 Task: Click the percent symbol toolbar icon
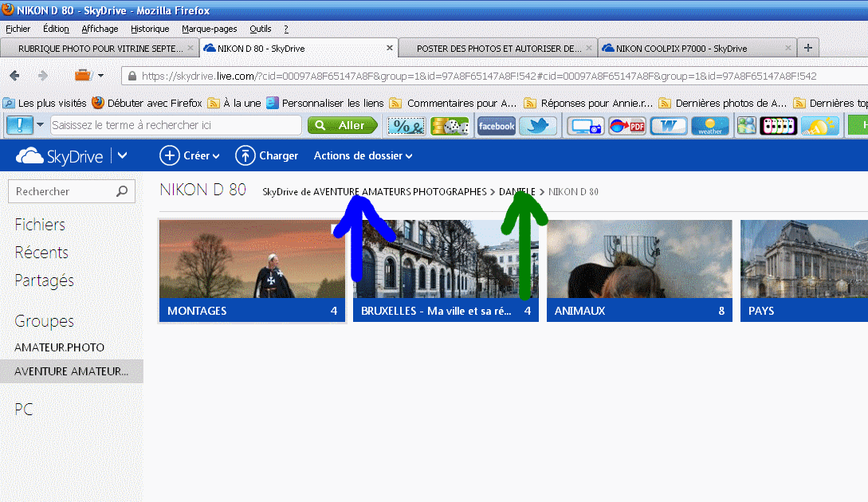point(407,126)
